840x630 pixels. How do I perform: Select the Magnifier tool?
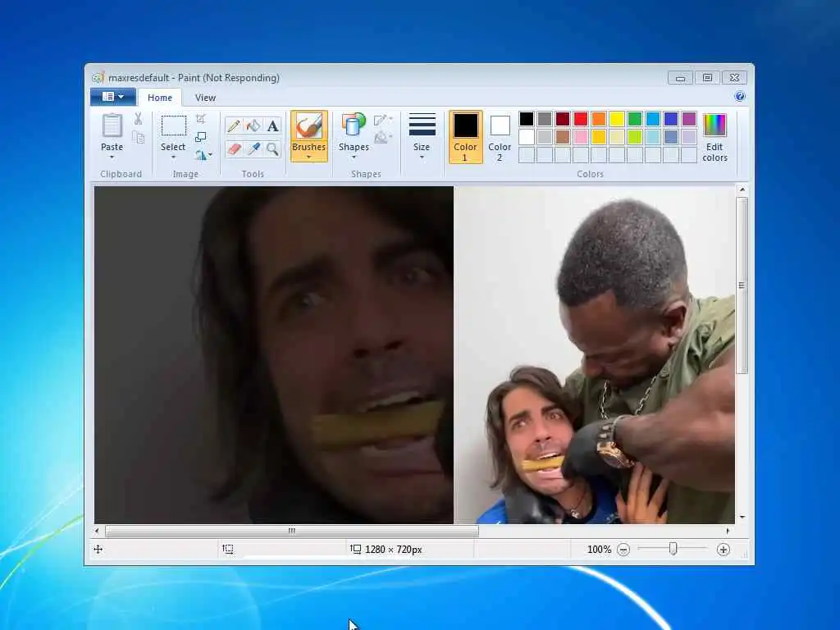point(272,148)
